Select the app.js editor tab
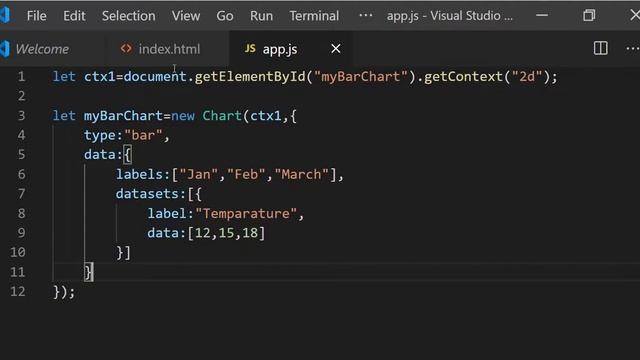This screenshot has width=640, height=360. pos(280,49)
